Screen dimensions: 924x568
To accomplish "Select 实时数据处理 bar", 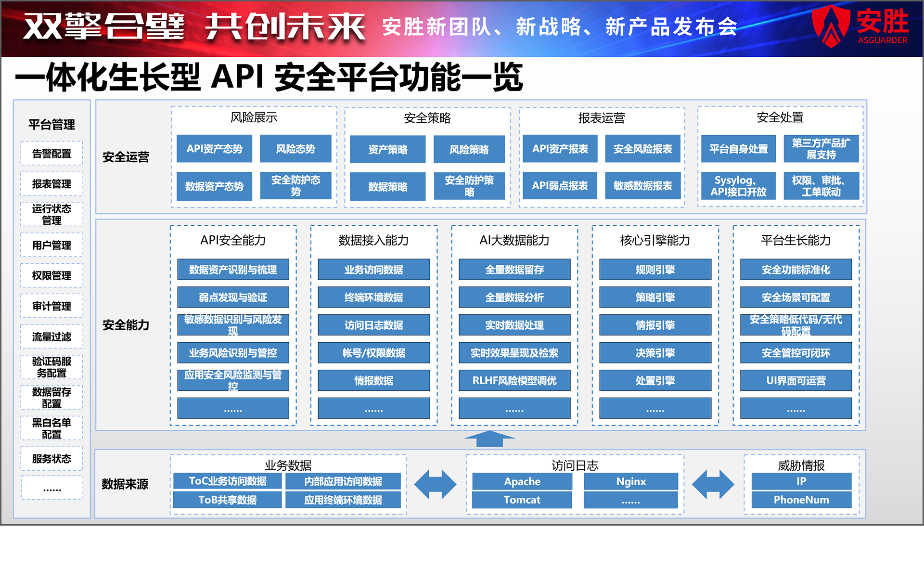I will pyautogui.click(x=514, y=325).
